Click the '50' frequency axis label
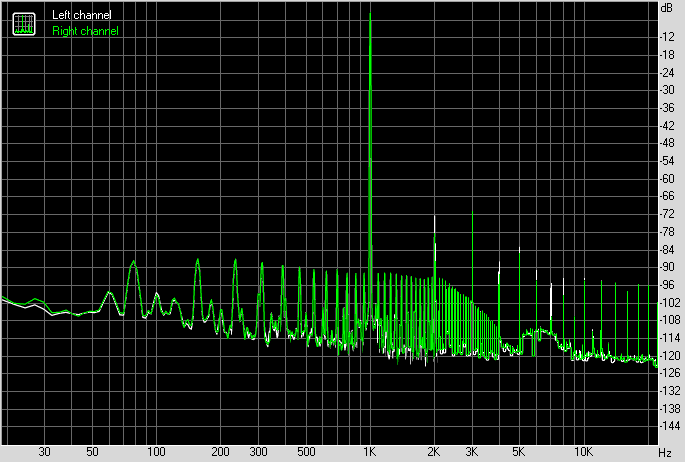Viewport: 685px width, 462px height. (x=92, y=452)
